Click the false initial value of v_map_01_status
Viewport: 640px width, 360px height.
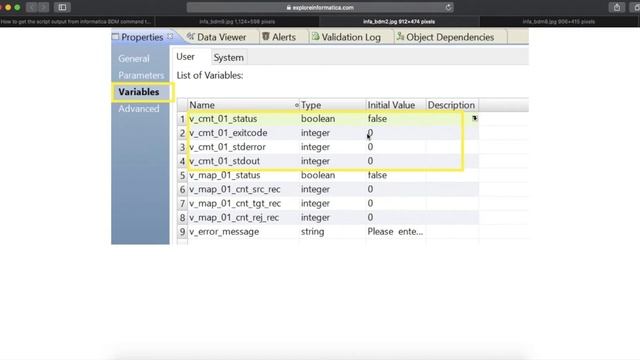coord(377,175)
